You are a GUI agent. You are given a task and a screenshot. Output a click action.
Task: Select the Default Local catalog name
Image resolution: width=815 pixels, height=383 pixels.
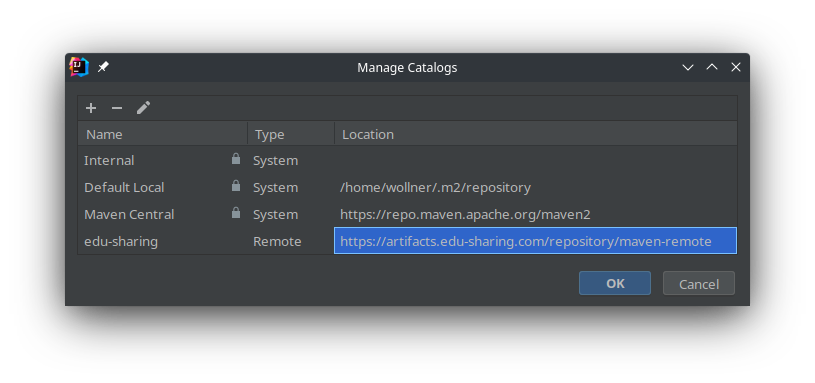(124, 188)
